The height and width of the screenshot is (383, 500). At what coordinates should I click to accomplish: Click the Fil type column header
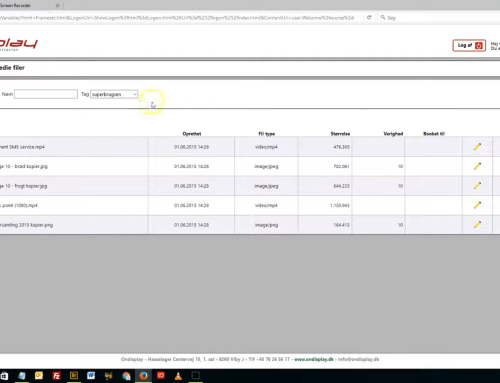click(267, 134)
